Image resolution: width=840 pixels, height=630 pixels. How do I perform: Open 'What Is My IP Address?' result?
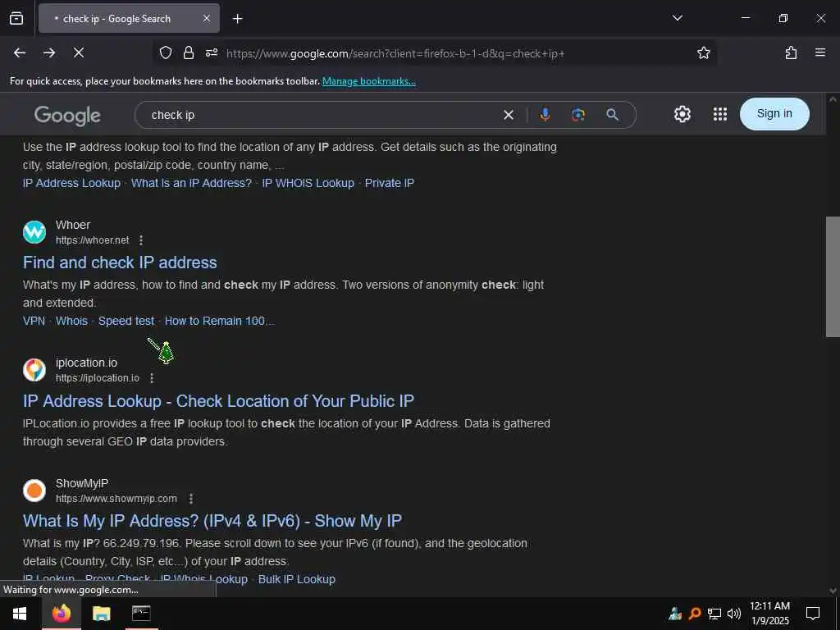pos(212,521)
